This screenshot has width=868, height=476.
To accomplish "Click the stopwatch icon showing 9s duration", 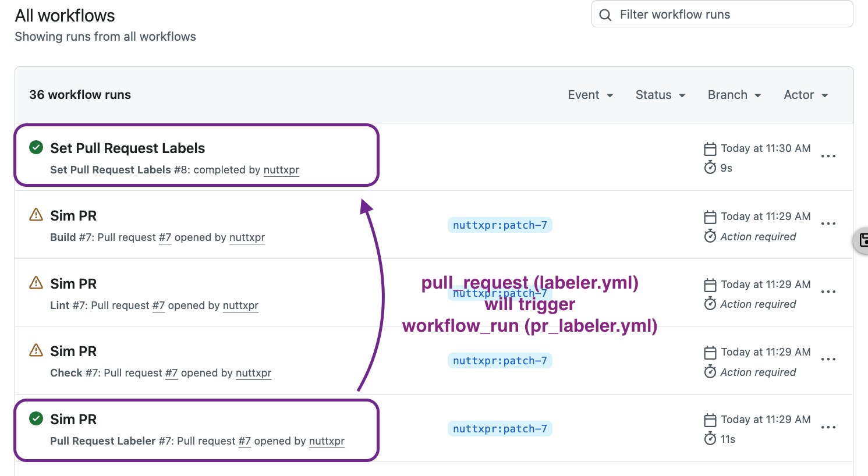I will click(710, 168).
